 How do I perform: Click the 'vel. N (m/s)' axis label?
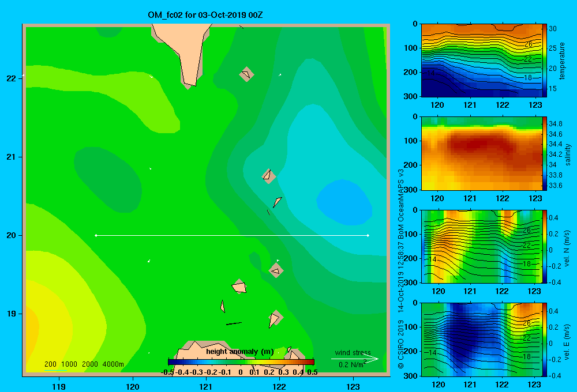[x=567, y=248]
